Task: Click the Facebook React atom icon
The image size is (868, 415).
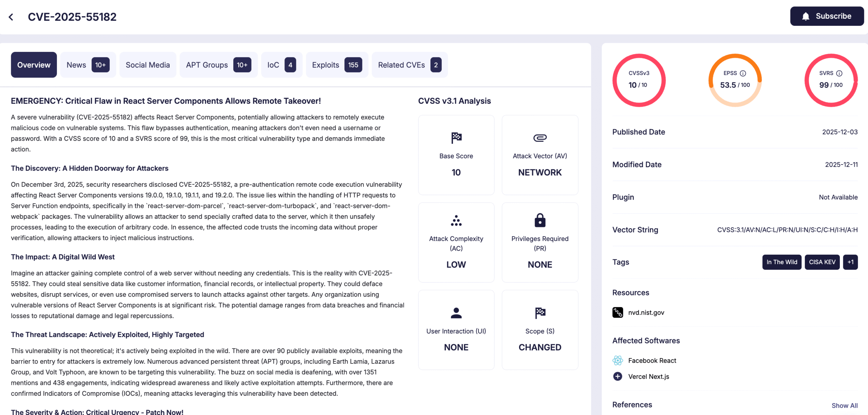Action: [617, 360]
